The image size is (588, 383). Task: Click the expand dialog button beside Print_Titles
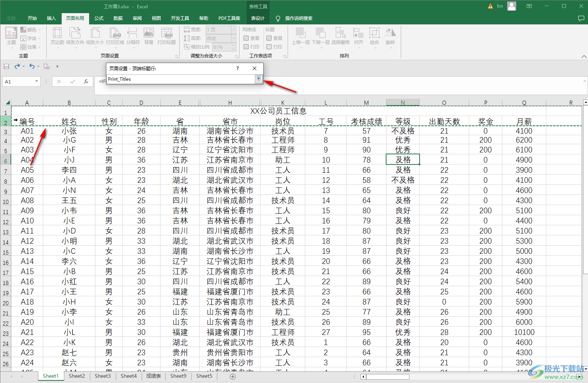259,78
